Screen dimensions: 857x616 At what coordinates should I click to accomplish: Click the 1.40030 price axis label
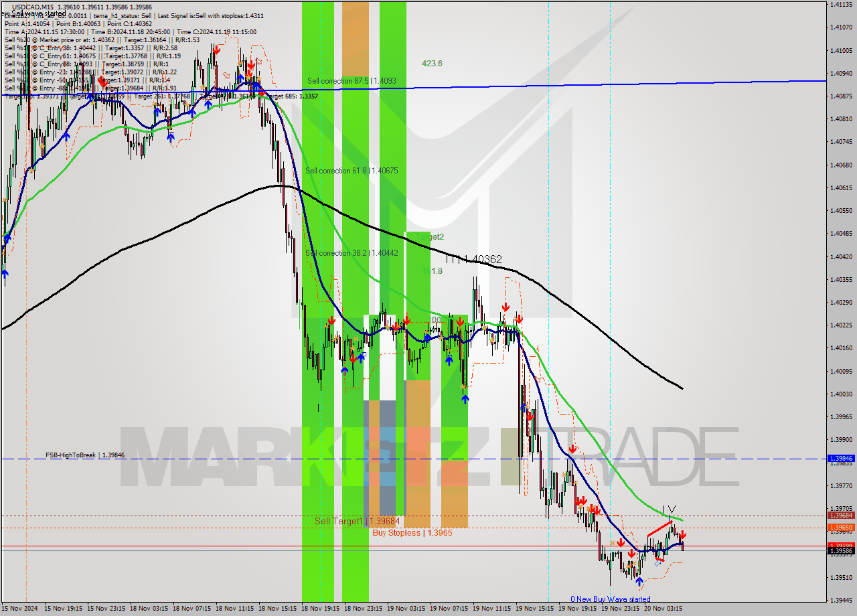pyautogui.click(x=840, y=394)
